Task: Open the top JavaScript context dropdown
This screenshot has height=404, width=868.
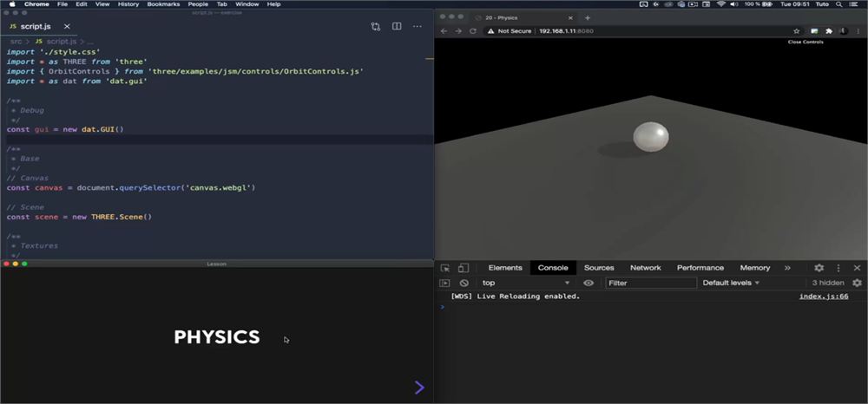Action: [525, 283]
